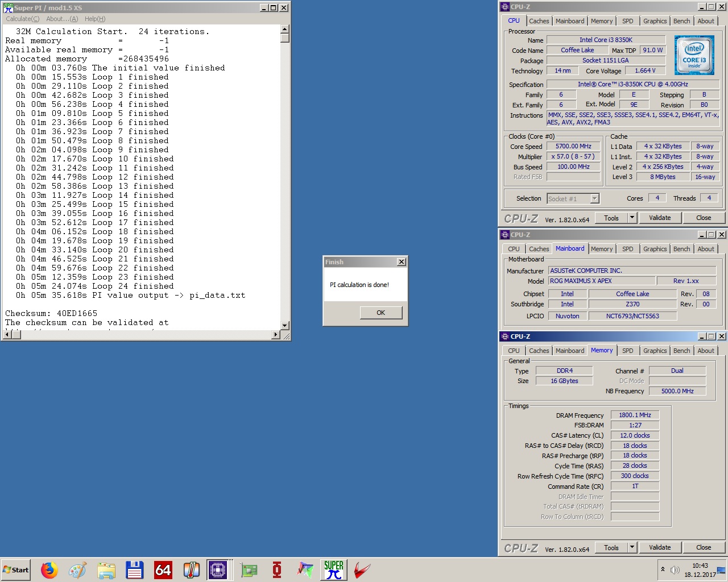Click Super PI's horizontal scrollbar left arrow
The width and height of the screenshot is (728, 582).
pos(7,335)
